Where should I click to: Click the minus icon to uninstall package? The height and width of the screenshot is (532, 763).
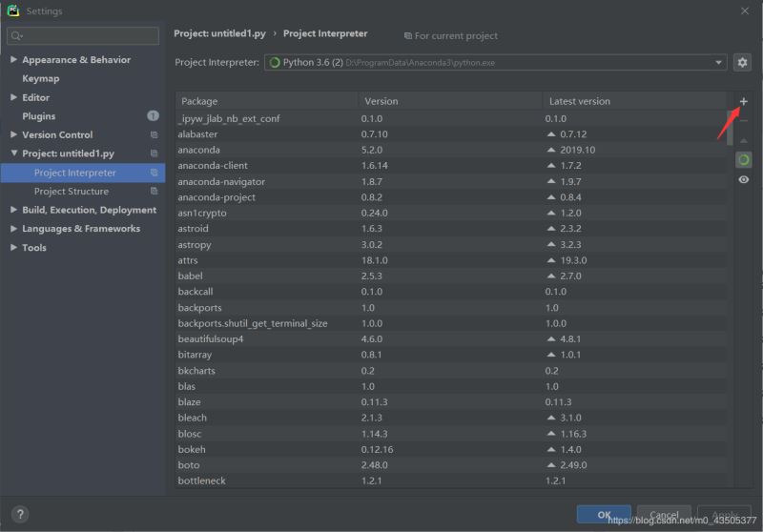743,121
